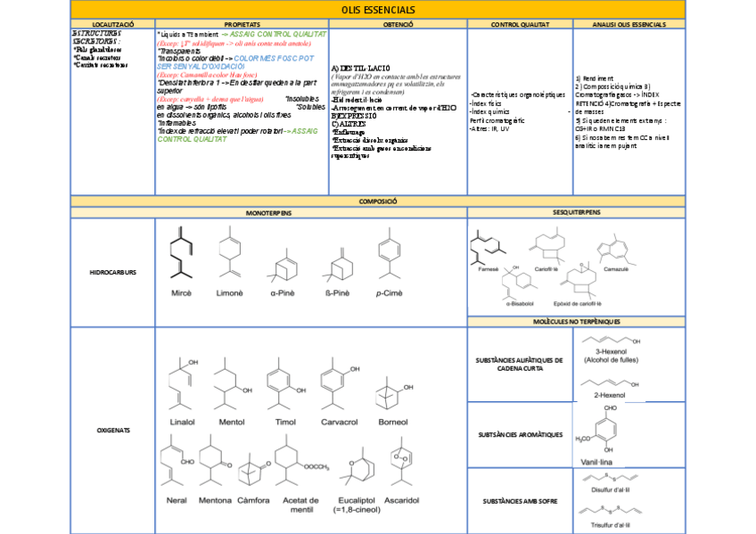Click the OLIS ESSENCIALS title banner
Viewport: 756px width, 534px height.
(378, 10)
